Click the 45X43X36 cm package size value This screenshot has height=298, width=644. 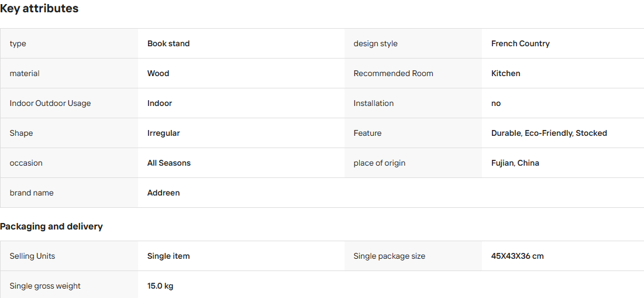pyautogui.click(x=517, y=256)
